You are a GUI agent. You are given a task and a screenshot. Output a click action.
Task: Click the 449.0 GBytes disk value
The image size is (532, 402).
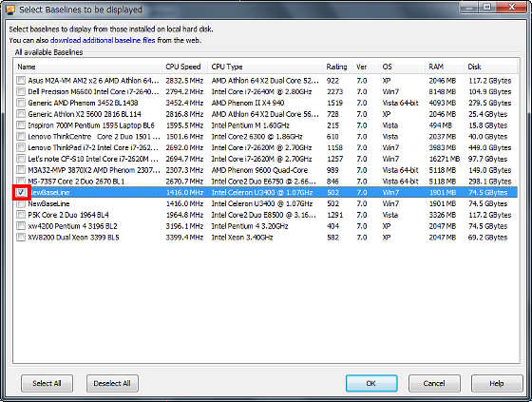pos(490,147)
